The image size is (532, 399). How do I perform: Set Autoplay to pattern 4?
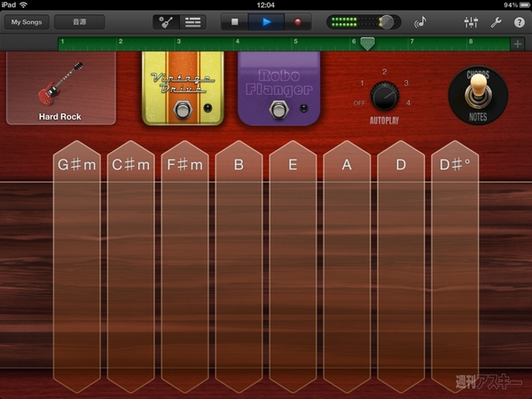(408, 103)
